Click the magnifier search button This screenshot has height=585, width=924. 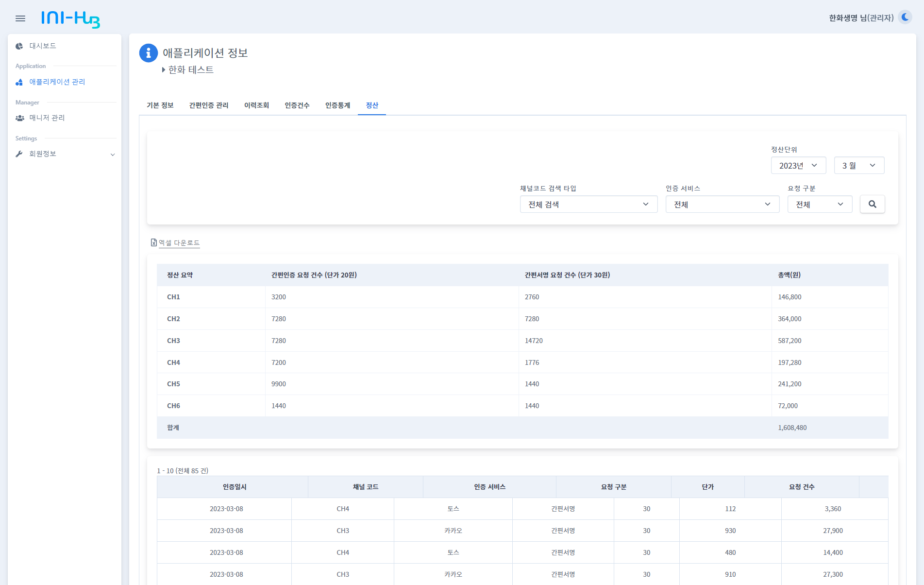(x=873, y=204)
